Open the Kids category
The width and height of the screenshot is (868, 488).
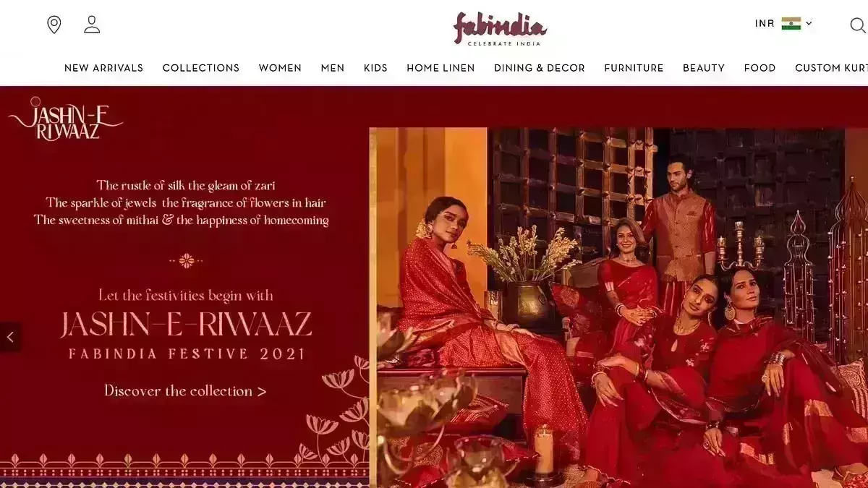point(375,68)
